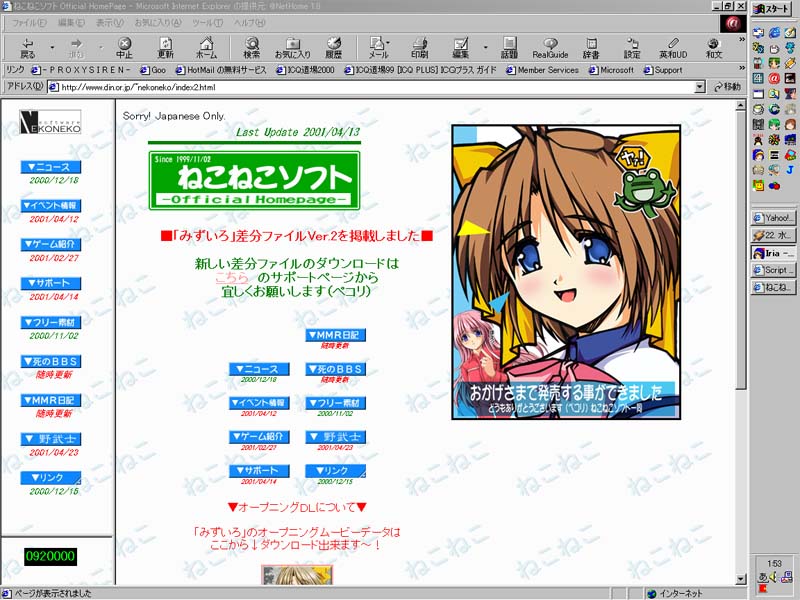Image resolution: width=800 pixels, height=600 pixels.
Task: Click the main page ▼MMR日記 button
Action: pos(335,335)
